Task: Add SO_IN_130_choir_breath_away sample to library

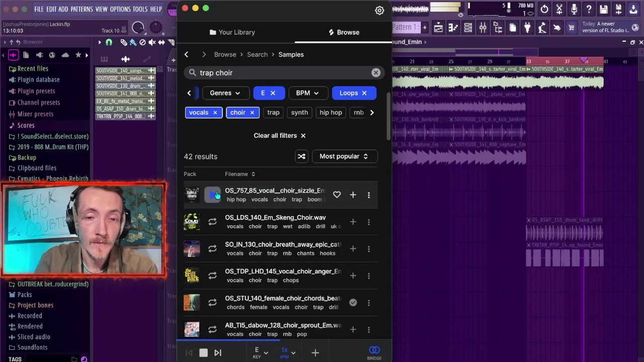Action: pos(353,249)
